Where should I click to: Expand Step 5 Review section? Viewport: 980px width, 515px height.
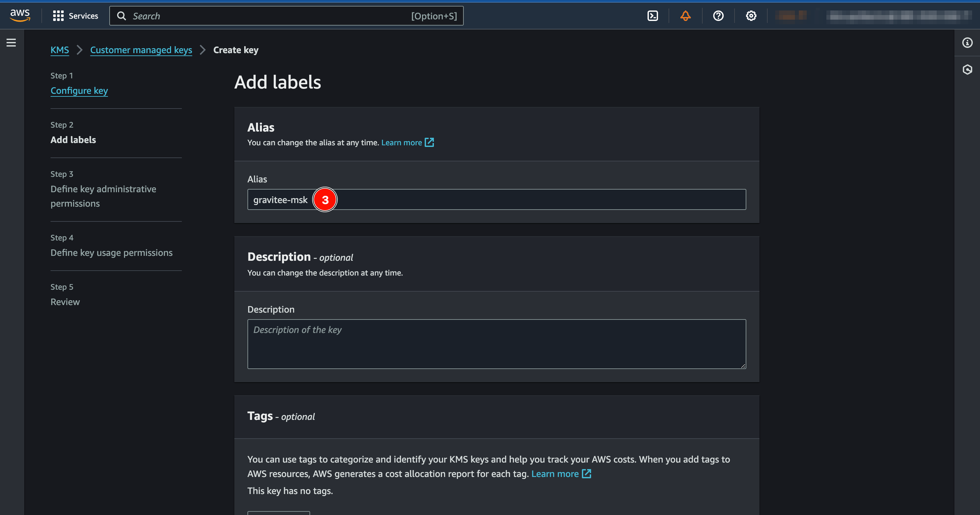pos(65,301)
